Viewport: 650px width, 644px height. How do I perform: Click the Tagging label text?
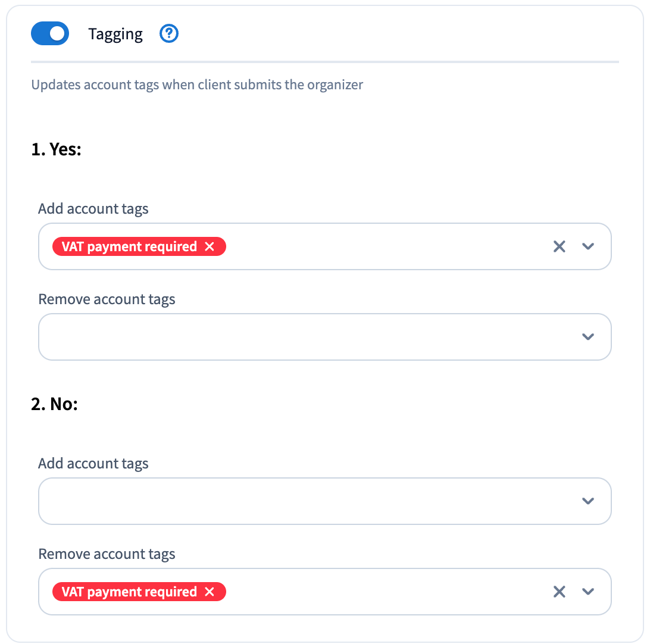[x=115, y=35]
